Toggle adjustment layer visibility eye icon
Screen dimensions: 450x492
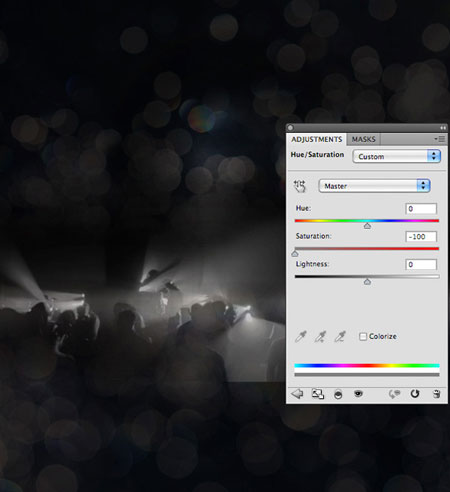[358, 394]
